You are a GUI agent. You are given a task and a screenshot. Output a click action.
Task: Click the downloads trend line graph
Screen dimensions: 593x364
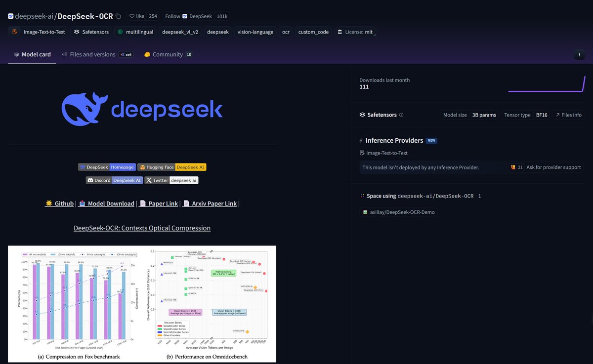[547, 84]
